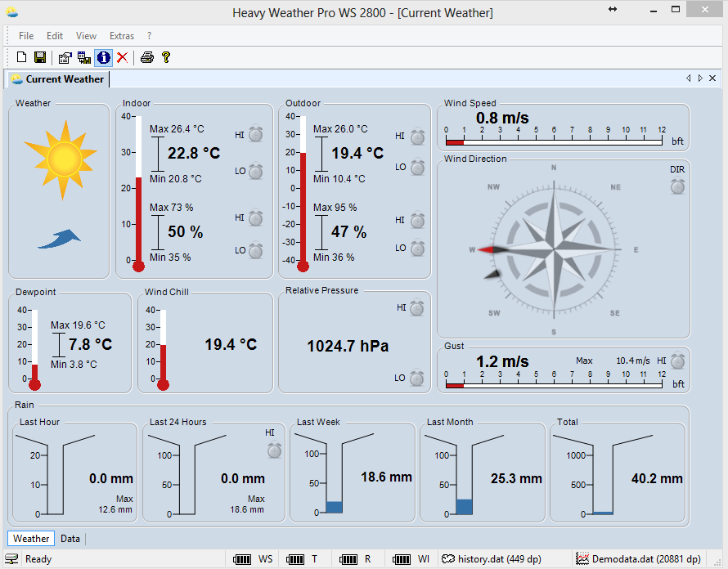Image resolution: width=728 pixels, height=569 pixels.
Task: Click the New file toolbar icon
Action: [x=21, y=57]
